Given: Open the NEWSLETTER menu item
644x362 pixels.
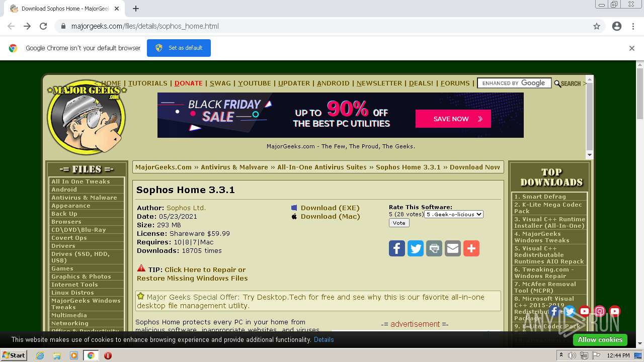Looking at the screenshot, I should coord(379,83).
